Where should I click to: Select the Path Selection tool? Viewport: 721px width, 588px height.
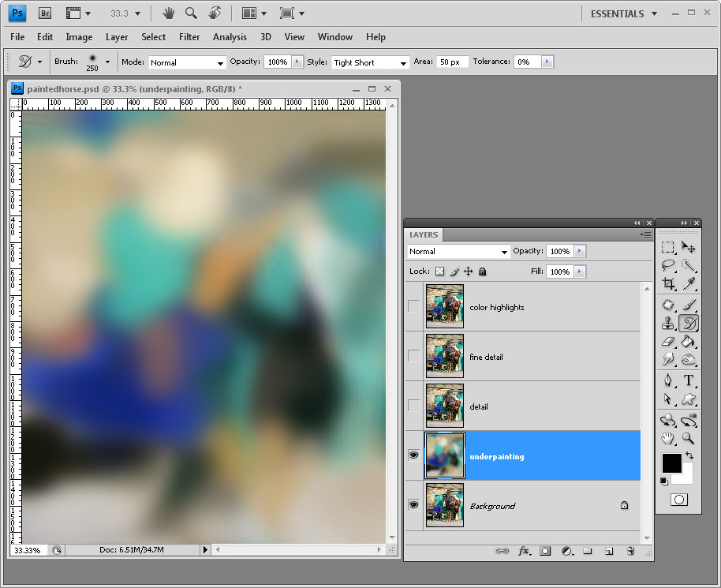pos(668,399)
